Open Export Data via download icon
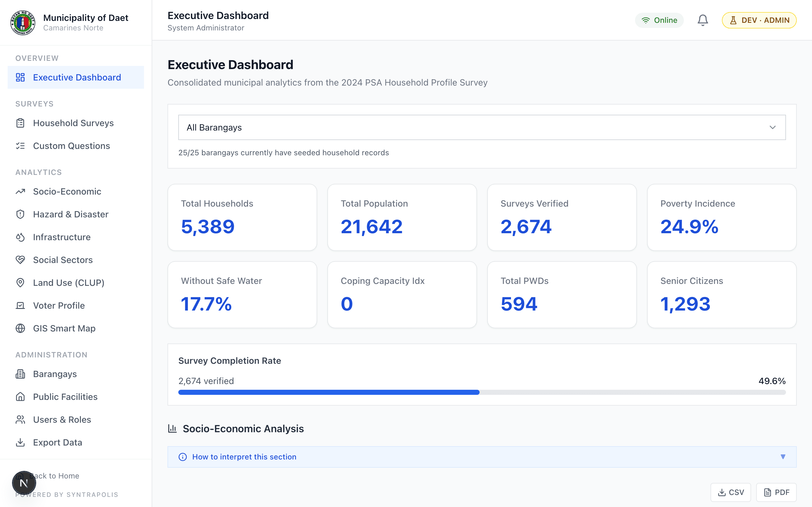 (20, 442)
